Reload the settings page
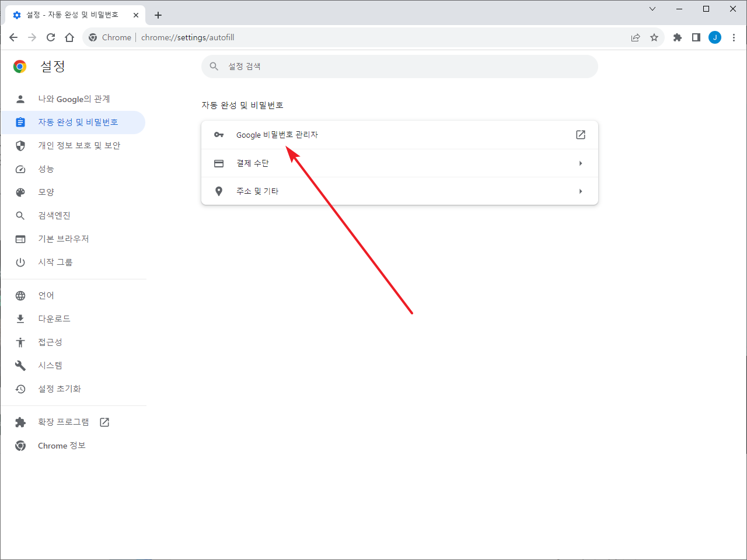Viewport: 747px width, 560px height. tap(51, 37)
